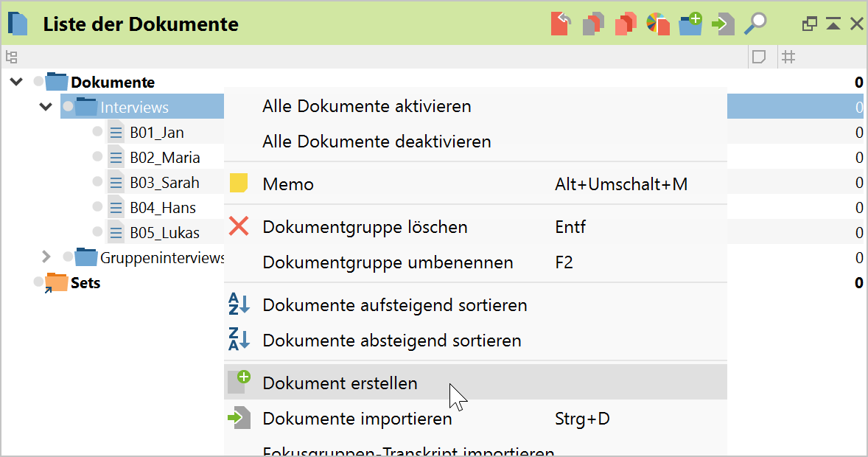The image size is (868, 457).
Task: Select the B04_Hans document
Action: pyautogui.click(x=163, y=208)
